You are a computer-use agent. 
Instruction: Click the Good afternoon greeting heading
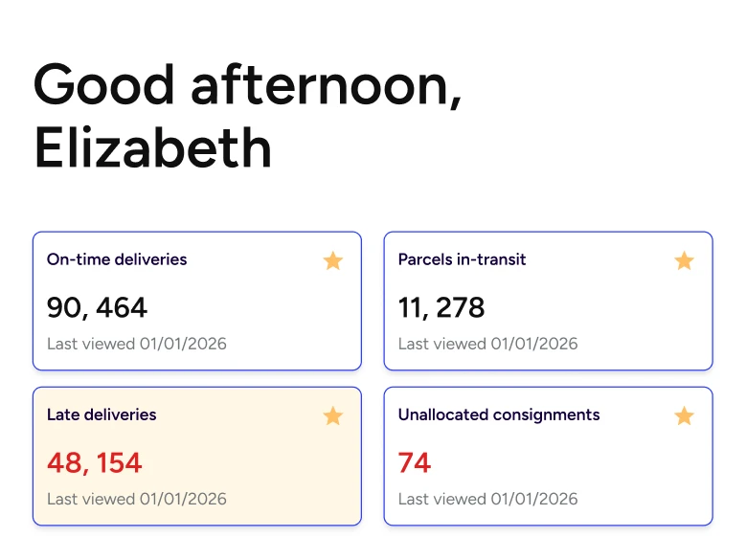click(x=248, y=84)
